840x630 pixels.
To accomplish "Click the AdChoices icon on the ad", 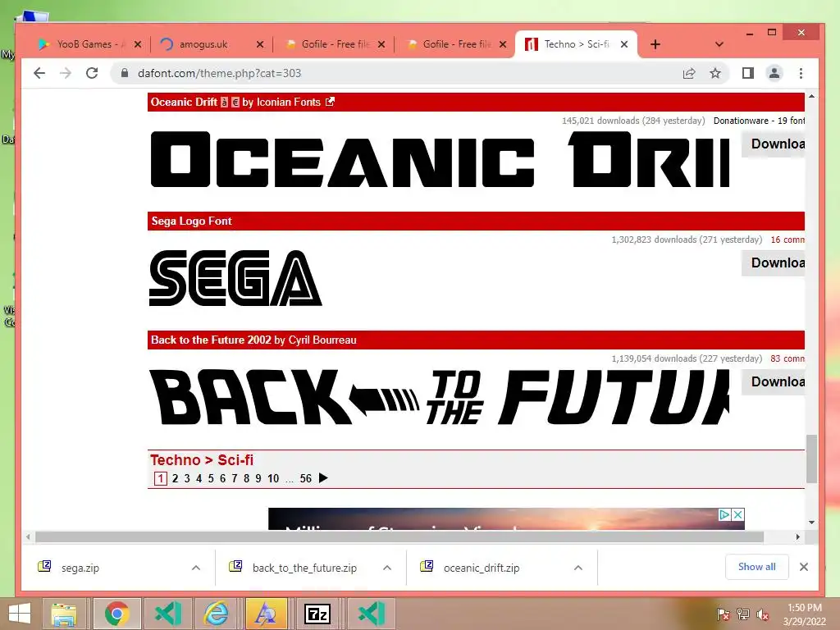I will [x=725, y=514].
